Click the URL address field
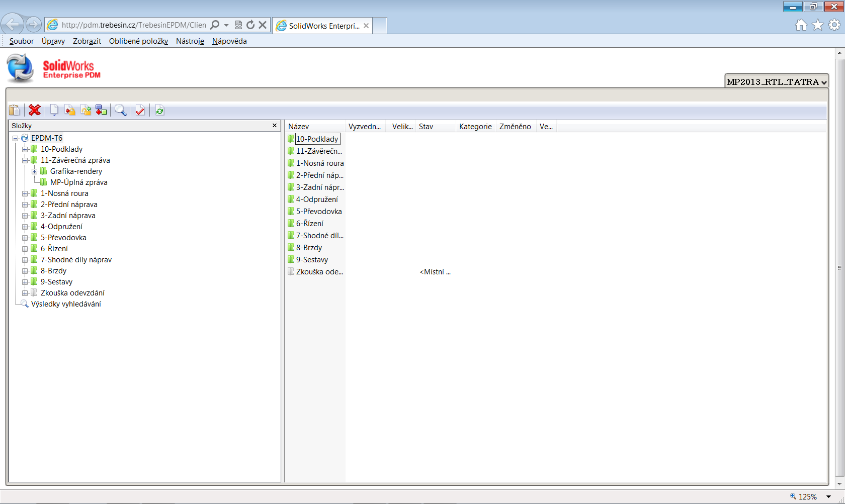The image size is (846, 504). [134, 25]
